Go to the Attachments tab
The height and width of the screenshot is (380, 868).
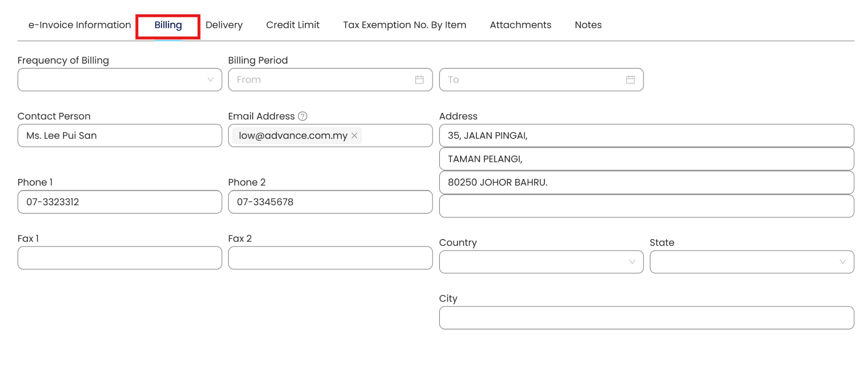[x=520, y=25]
